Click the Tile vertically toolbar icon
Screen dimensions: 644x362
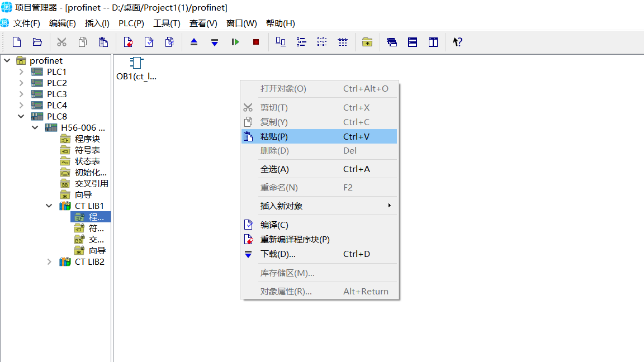(433, 42)
